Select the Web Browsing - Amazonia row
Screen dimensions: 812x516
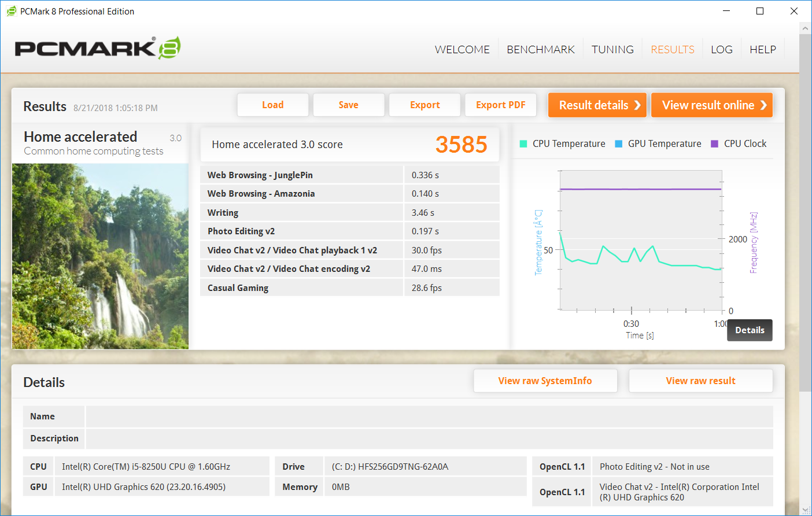(x=350, y=194)
